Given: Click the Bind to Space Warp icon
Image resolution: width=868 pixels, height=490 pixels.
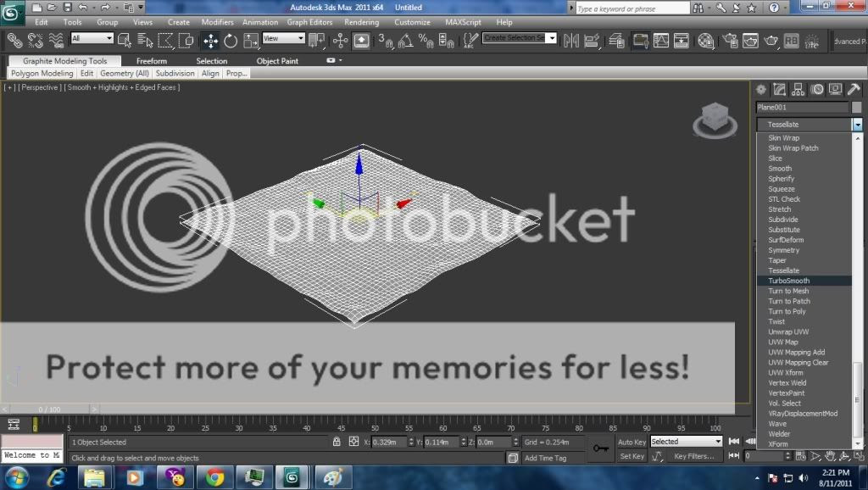Looking at the screenshot, I should [57, 41].
